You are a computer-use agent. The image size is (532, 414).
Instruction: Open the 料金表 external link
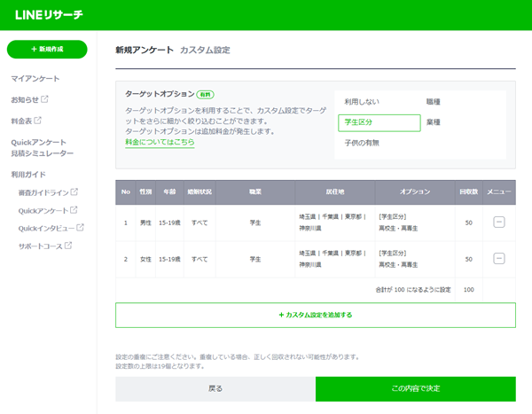[x=26, y=121]
